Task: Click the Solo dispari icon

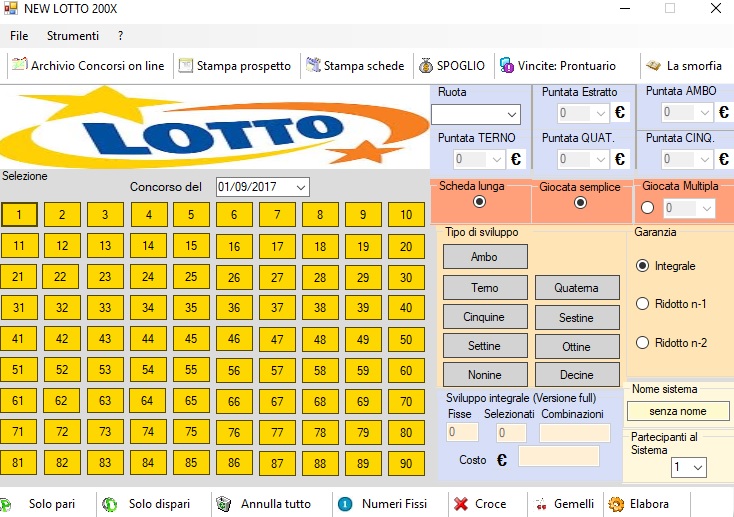Action: point(110,504)
